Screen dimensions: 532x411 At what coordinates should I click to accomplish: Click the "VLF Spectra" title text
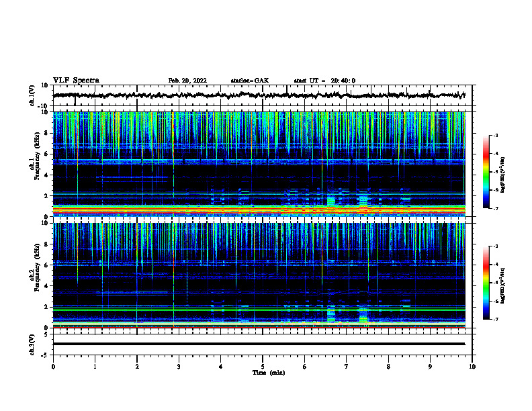pyautogui.click(x=76, y=81)
